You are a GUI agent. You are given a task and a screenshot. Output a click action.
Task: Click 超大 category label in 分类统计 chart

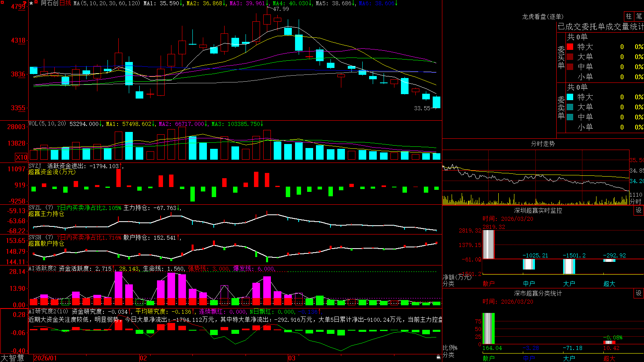(x=609, y=358)
